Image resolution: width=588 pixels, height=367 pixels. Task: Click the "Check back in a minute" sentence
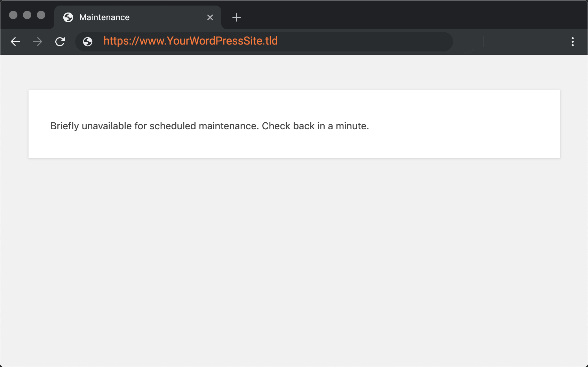tap(315, 126)
